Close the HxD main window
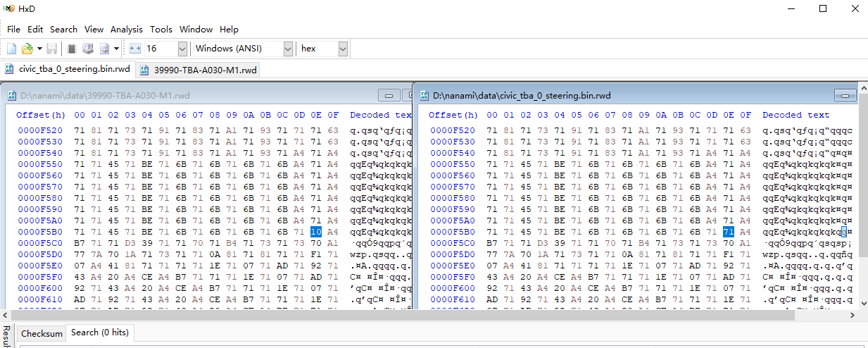 854,9
